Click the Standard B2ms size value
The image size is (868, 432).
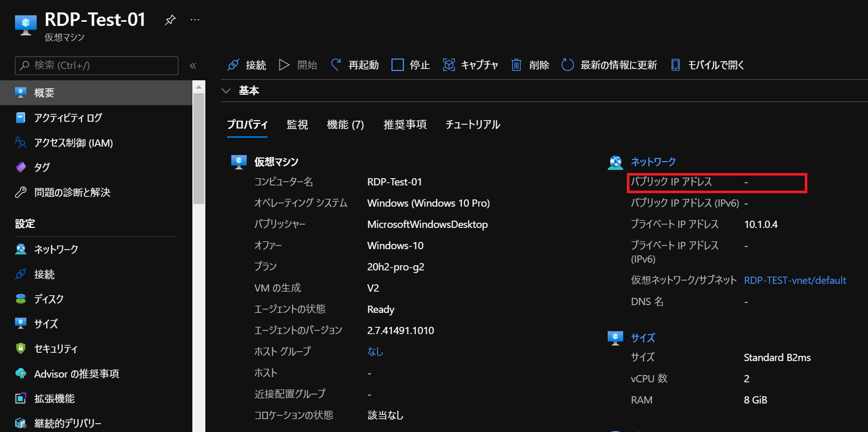[x=777, y=358]
